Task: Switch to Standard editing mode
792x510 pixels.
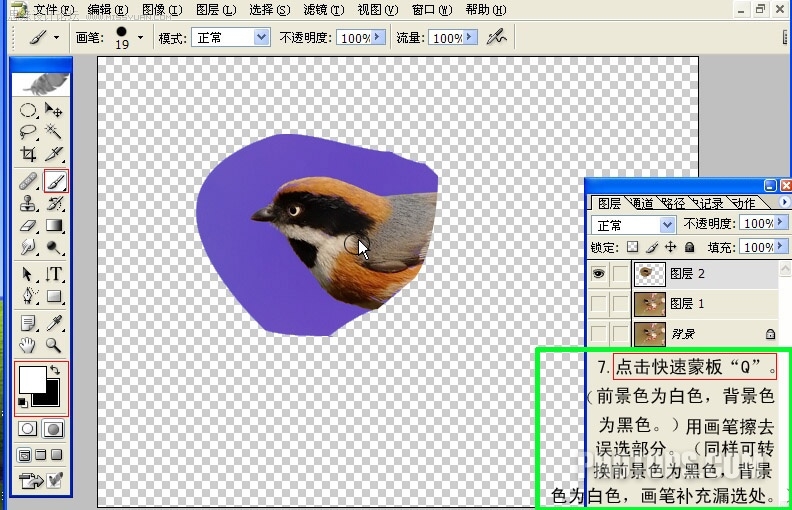Action: (x=28, y=429)
